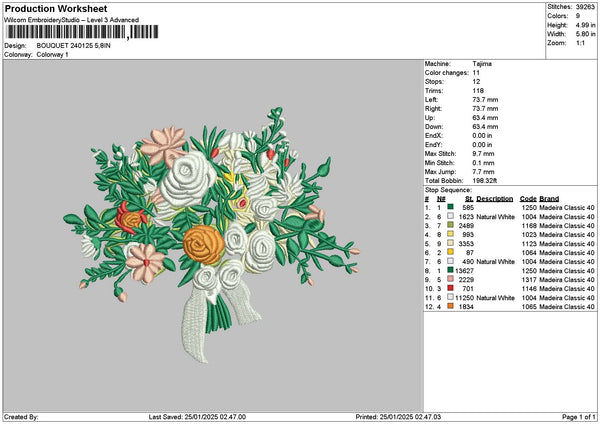
Task: Select the white swatch in stop row 2
Action: tap(450, 216)
